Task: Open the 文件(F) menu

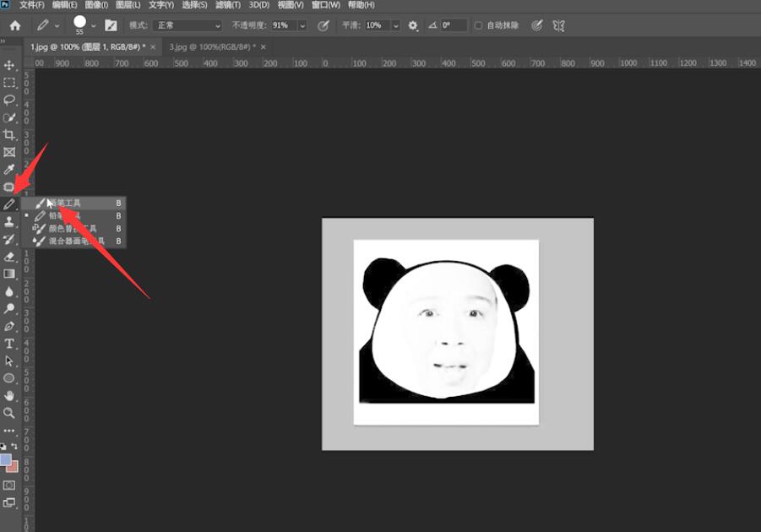Action: tap(31, 5)
